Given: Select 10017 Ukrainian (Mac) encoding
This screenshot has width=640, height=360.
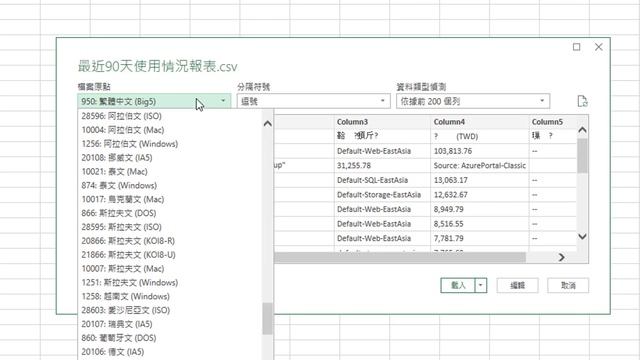Looking at the screenshot, I should [x=169, y=199].
